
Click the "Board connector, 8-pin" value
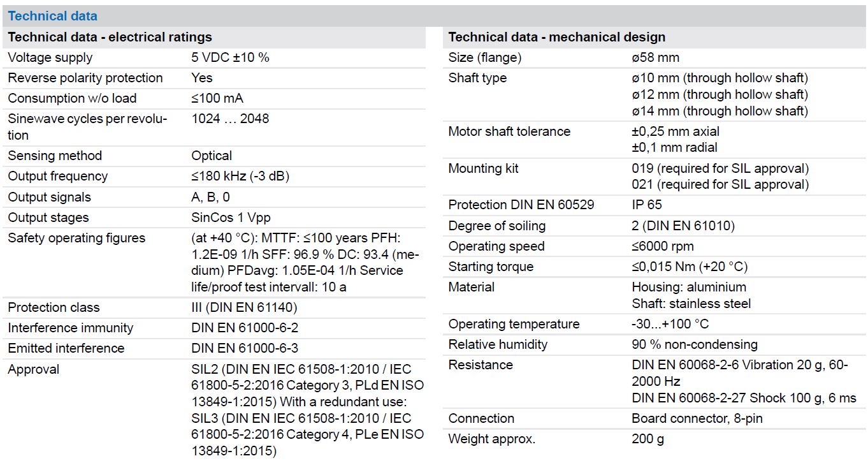(x=697, y=418)
